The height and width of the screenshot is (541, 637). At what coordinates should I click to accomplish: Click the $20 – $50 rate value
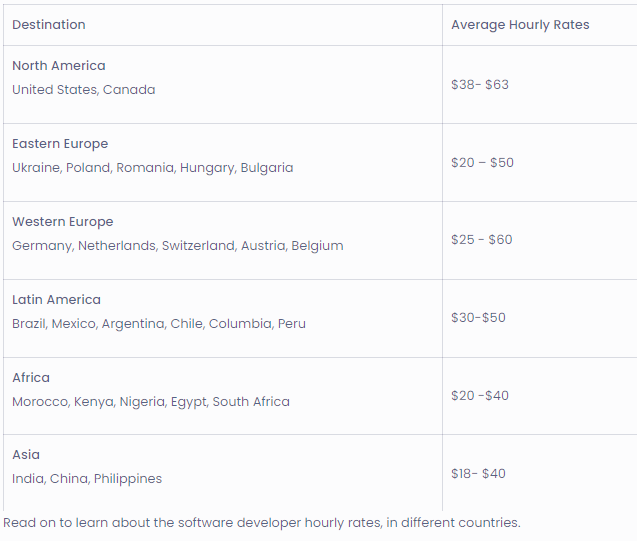[x=482, y=162]
